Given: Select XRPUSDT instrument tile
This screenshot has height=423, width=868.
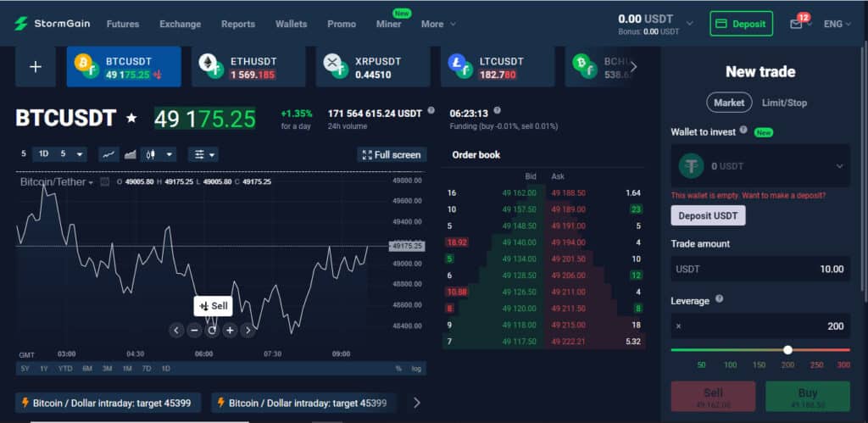Looking at the screenshot, I should (373, 67).
